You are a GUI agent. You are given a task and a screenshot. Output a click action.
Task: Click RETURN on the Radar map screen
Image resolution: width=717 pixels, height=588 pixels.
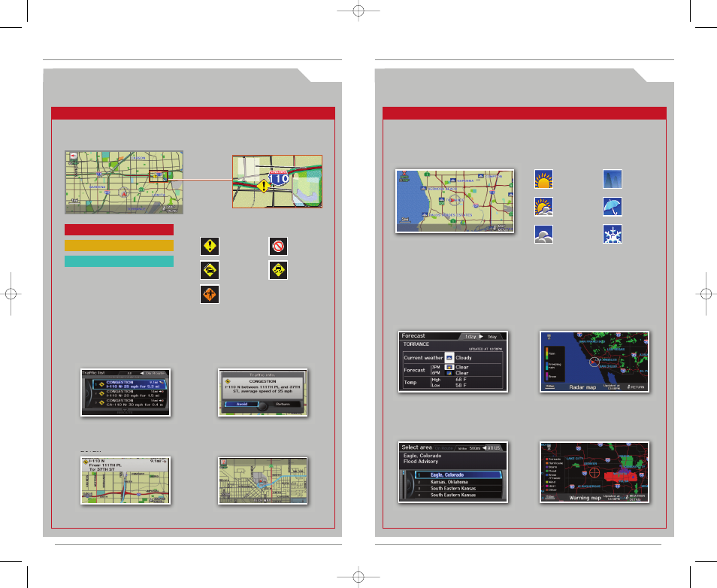636,387
